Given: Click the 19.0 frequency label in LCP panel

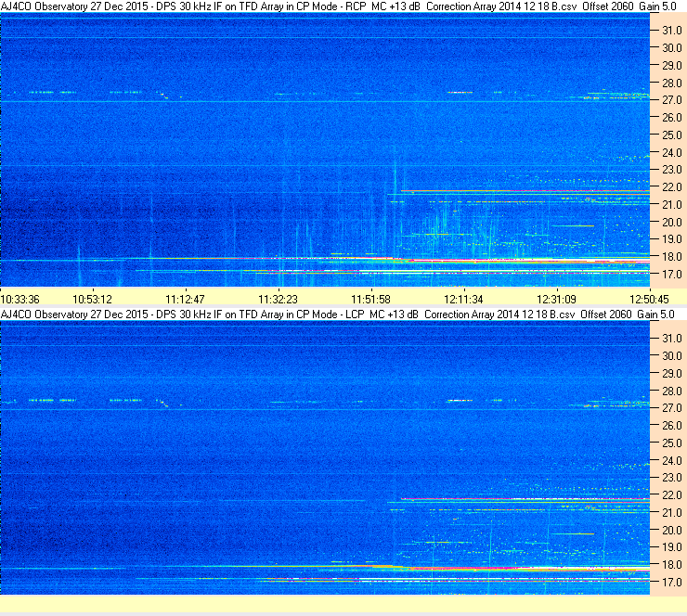Looking at the screenshot, I should [672, 547].
